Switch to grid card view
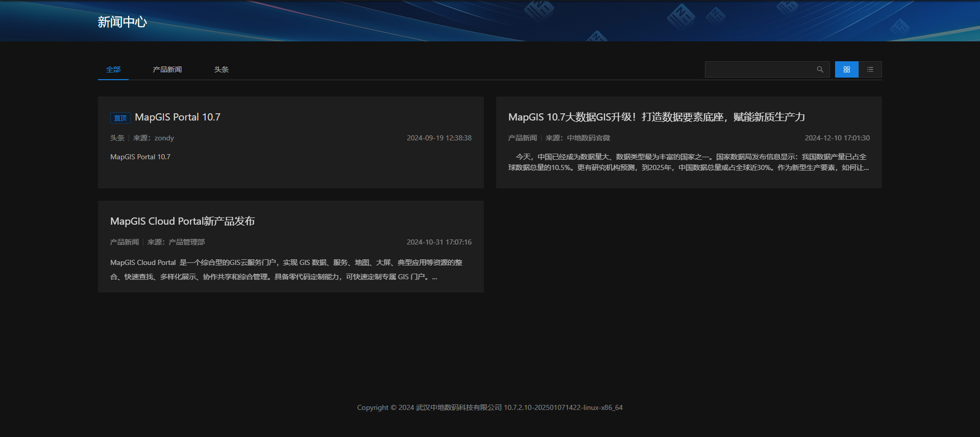 (847, 69)
